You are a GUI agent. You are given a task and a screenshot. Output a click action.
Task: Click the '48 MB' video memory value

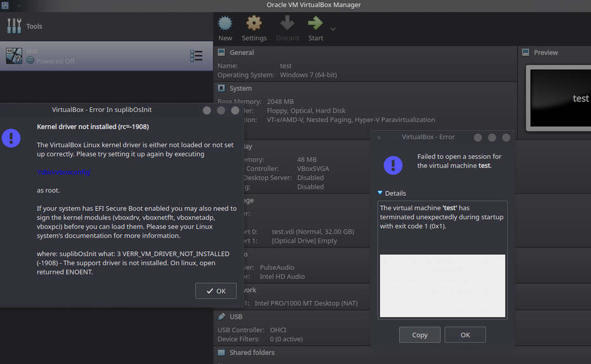pos(307,159)
